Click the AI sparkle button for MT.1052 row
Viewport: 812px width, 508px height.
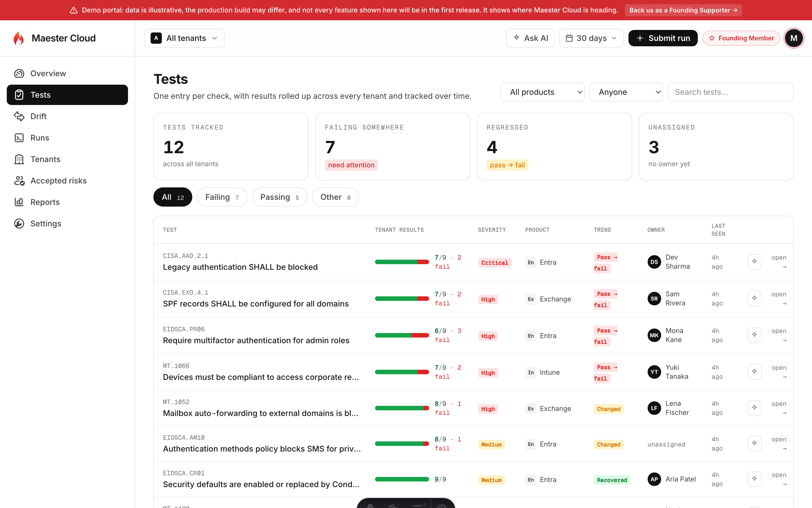(x=754, y=408)
